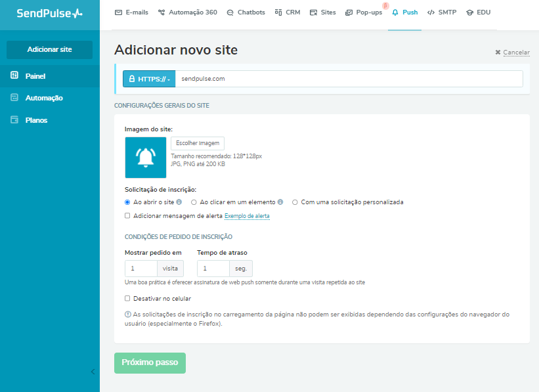This screenshot has width=539, height=392.
Task: Collapse the sidebar with the chevron arrow
Action: click(x=92, y=372)
